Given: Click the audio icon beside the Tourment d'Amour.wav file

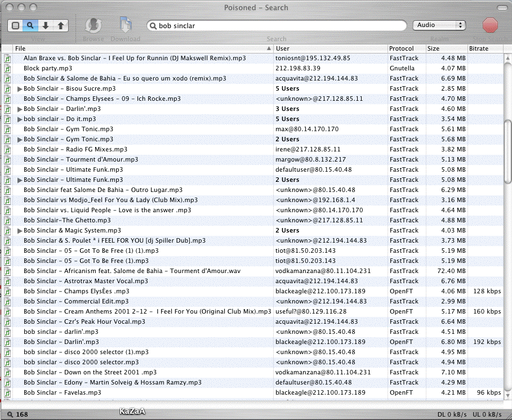Looking at the screenshot, I should 7,271.
